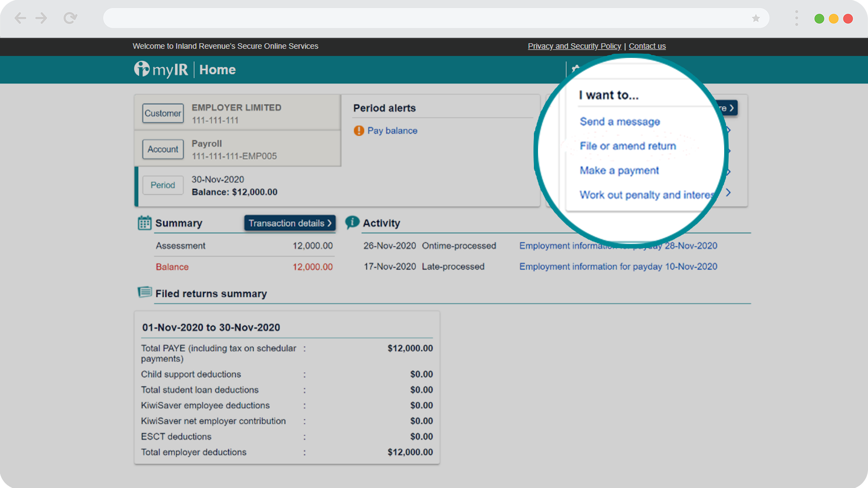The height and width of the screenshot is (488, 868).
Task: Click the Summary calendar icon
Action: [144, 223]
